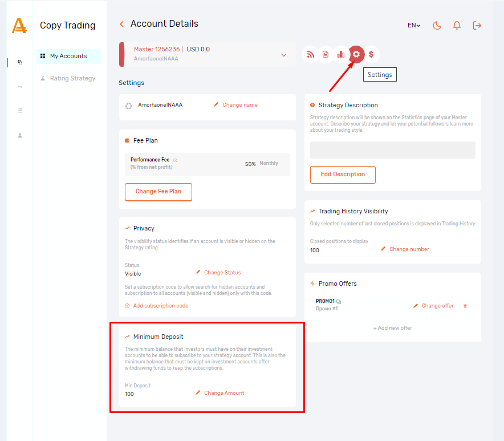Click the Change Amount link
504x441 pixels.
(x=223, y=393)
